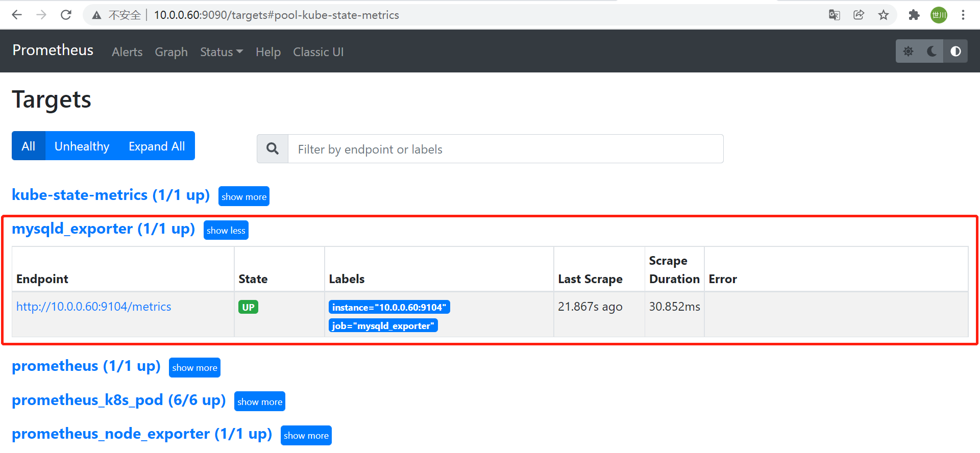This screenshot has width=980, height=453.
Task: Show more for kube-state-metrics
Action: (244, 196)
